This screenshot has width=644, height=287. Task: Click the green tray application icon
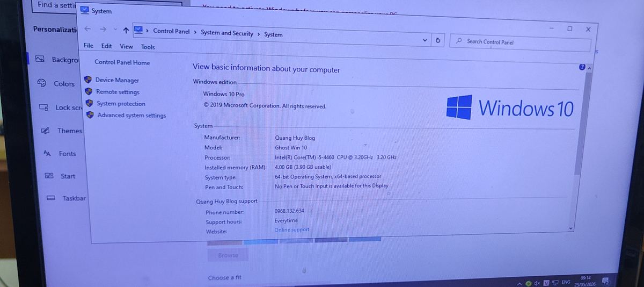click(529, 283)
